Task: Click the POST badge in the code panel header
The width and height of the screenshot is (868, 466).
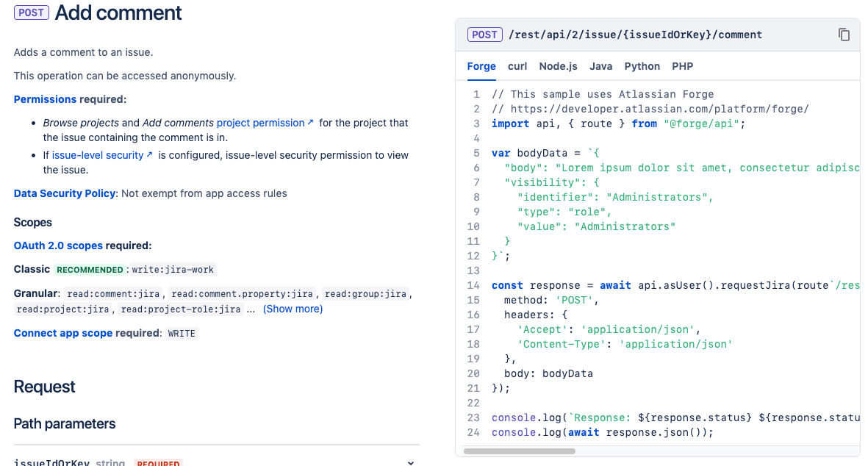Action: click(485, 35)
